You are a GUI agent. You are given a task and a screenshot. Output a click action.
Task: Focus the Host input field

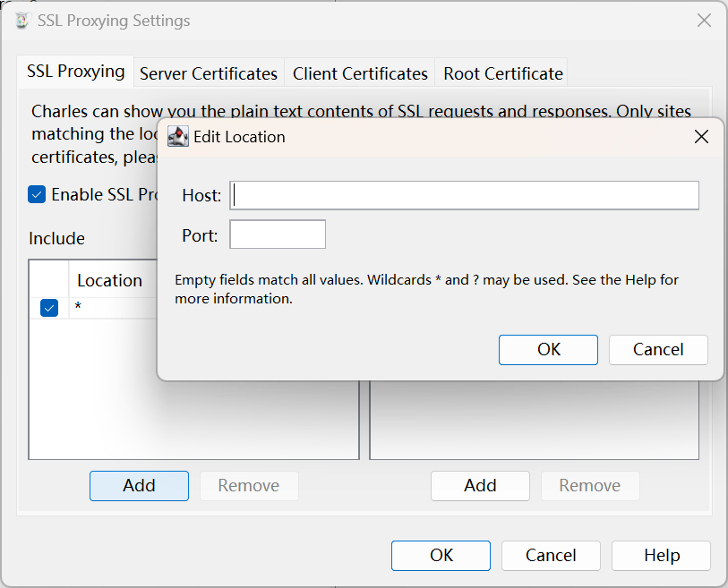coord(464,195)
